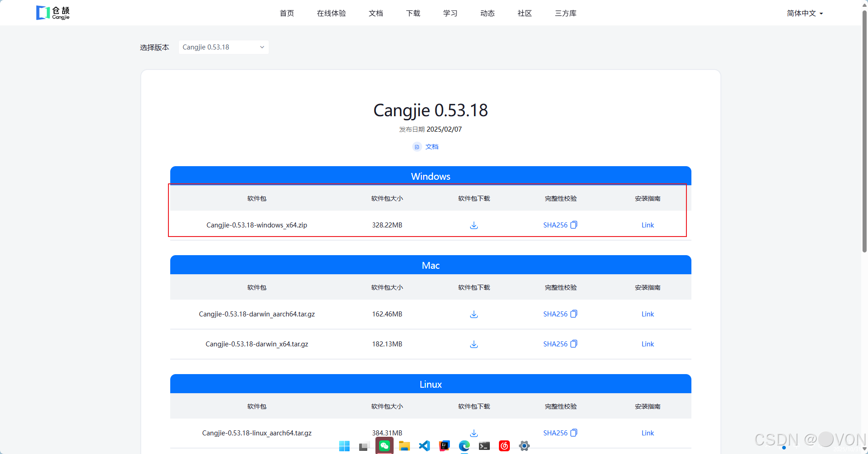This screenshot has height=454, width=868.
Task: Open 社区 in navigation
Action: (525, 13)
